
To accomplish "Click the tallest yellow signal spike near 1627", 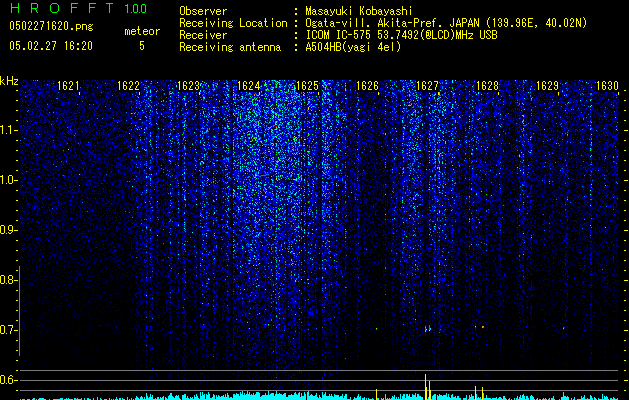I will (x=426, y=387).
